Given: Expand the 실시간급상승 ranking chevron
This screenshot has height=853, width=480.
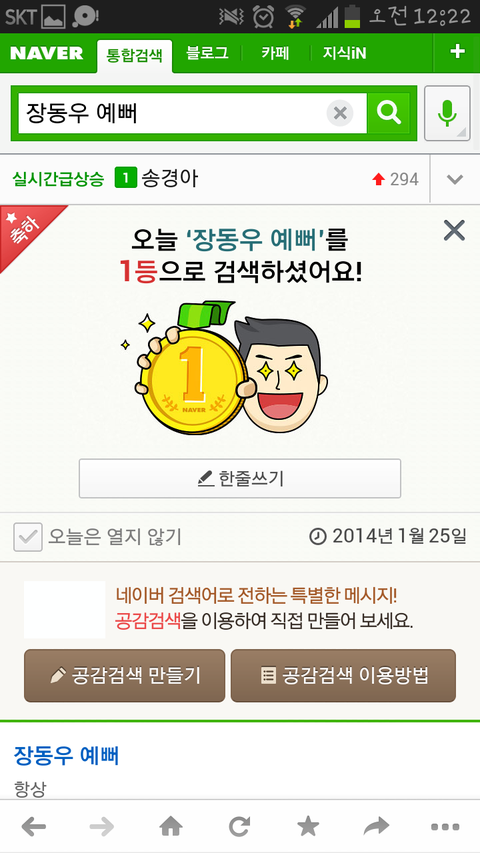Looking at the screenshot, I should (455, 180).
